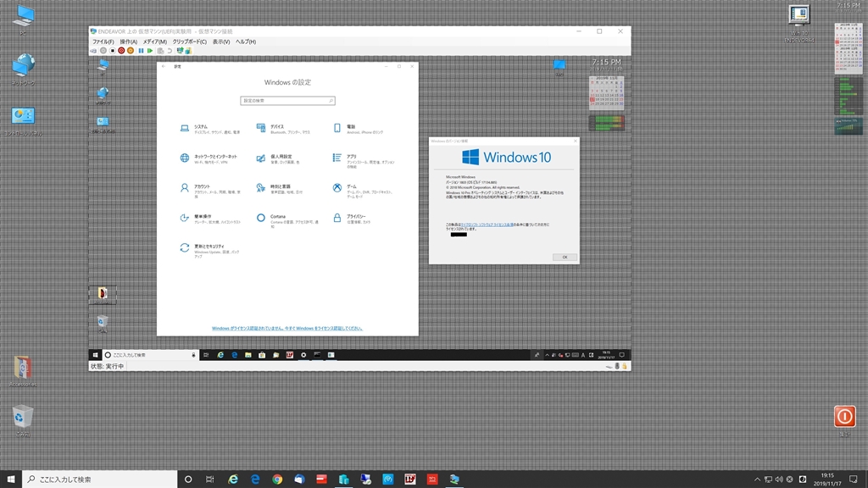Click the orange Save state toolbar icon

click(x=131, y=51)
